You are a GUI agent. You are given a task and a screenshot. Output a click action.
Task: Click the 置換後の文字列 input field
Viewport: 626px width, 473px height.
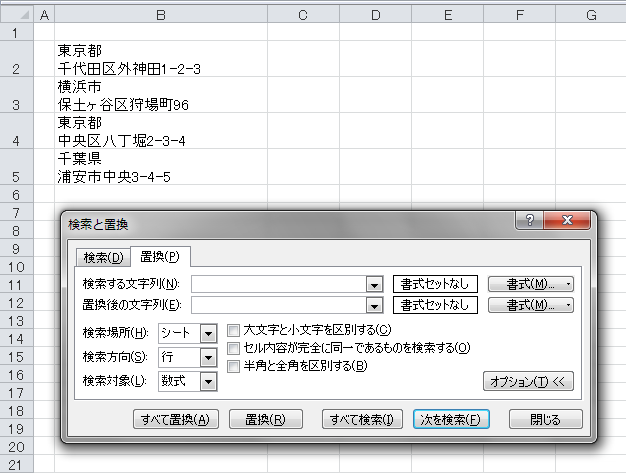tap(279, 305)
